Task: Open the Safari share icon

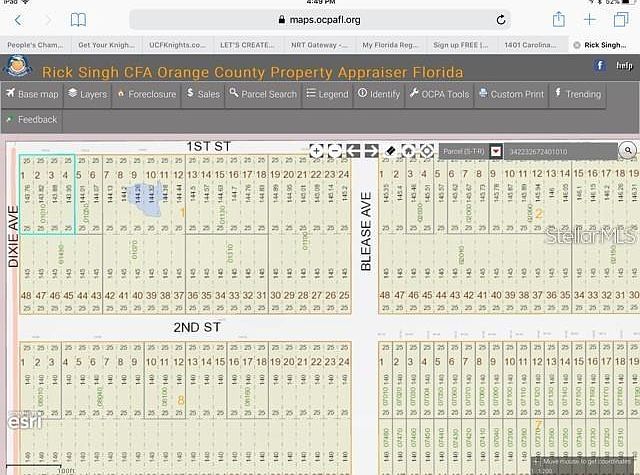Action: [559, 19]
